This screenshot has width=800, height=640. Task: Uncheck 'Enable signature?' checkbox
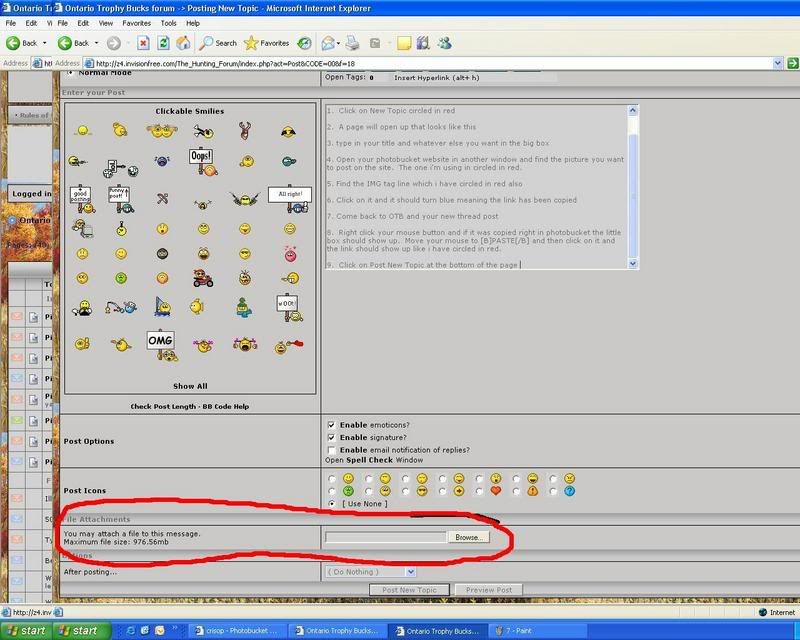(332, 437)
